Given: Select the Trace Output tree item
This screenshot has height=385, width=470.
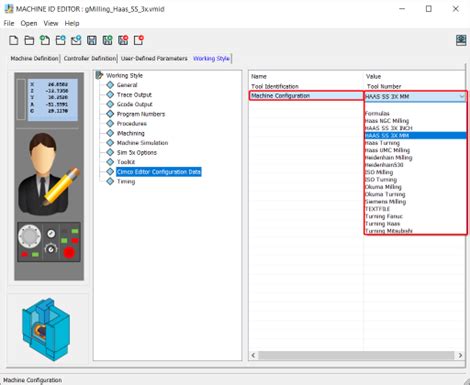Looking at the screenshot, I should click(134, 94).
